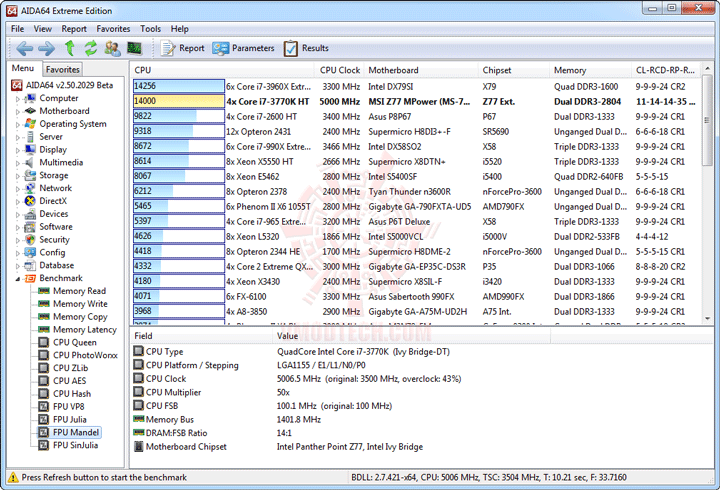Select the Memory Copy benchmark icon
Viewport: 720px width, 490px height.
tap(44, 316)
